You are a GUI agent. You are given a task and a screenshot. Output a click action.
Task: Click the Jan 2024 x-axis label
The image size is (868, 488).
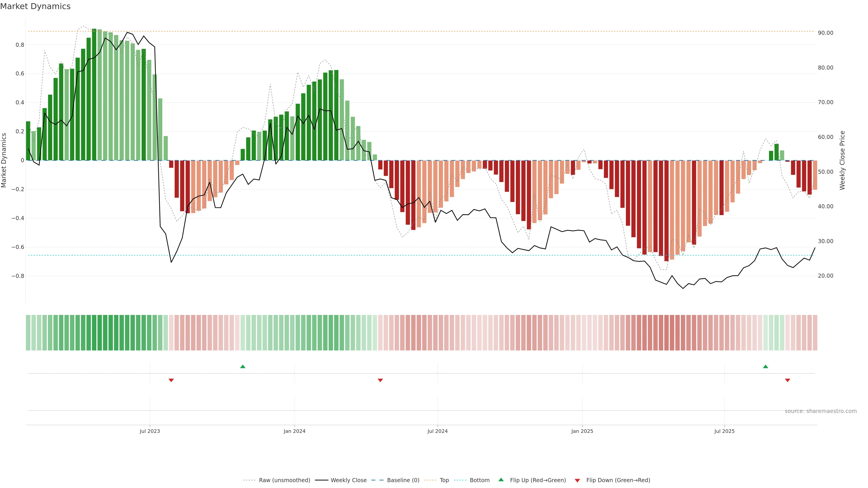(x=295, y=431)
